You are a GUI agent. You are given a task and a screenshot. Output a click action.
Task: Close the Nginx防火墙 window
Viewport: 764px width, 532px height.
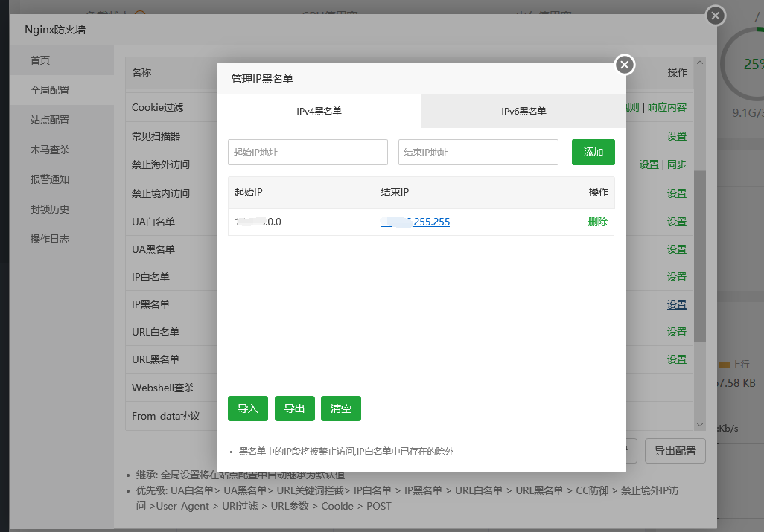(716, 16)
